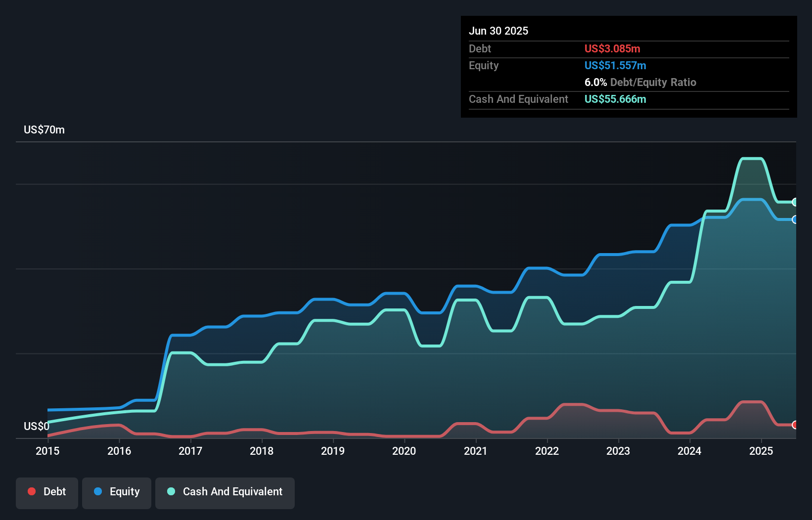Select the 2024 x-axis year label

689,451
